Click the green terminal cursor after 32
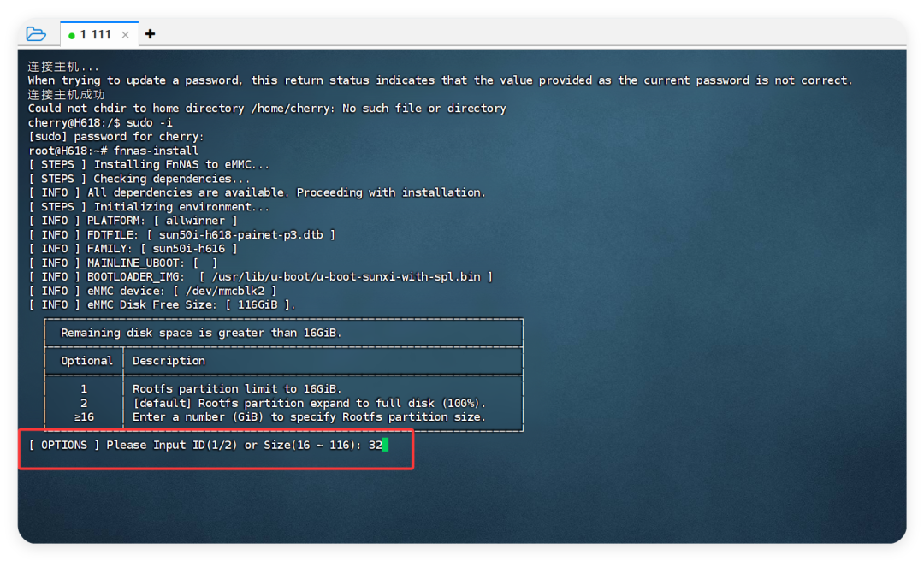Screen dimensions: 924x561 click(x=385, y=445)
